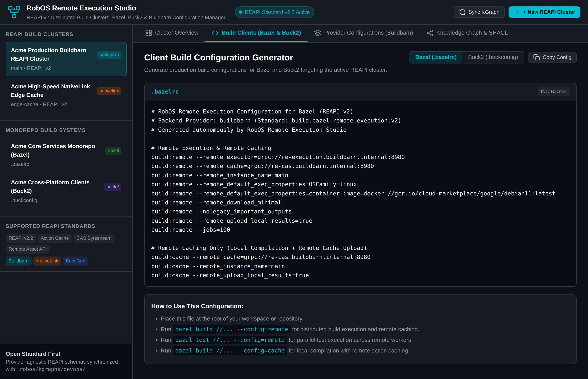Click the REAPI BUILD CLUSTERS section header
This screenshot has width=588, height=379.
tap(39, 34)
